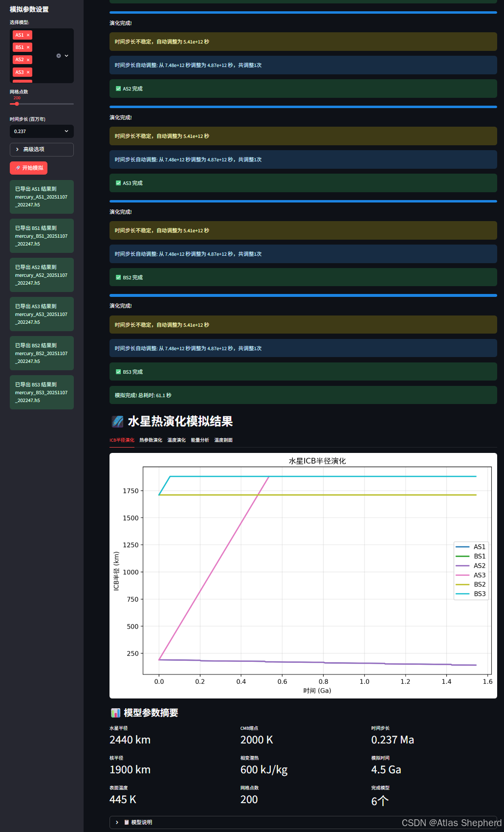Click the AS1 entry in chart legend
This screenshot has height=832, width=504.
[x=471, y=547]
